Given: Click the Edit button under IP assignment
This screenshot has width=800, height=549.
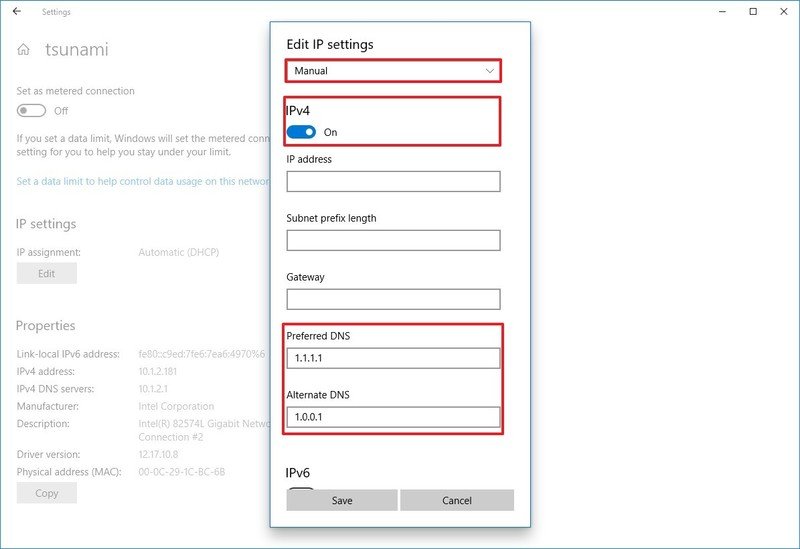Looking at the screenshot, I should tap(46, 273).
